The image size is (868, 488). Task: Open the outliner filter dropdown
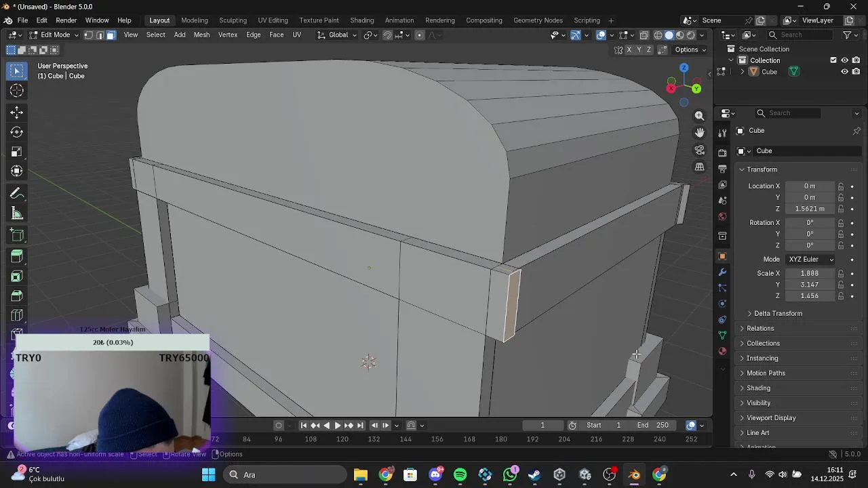849,35
